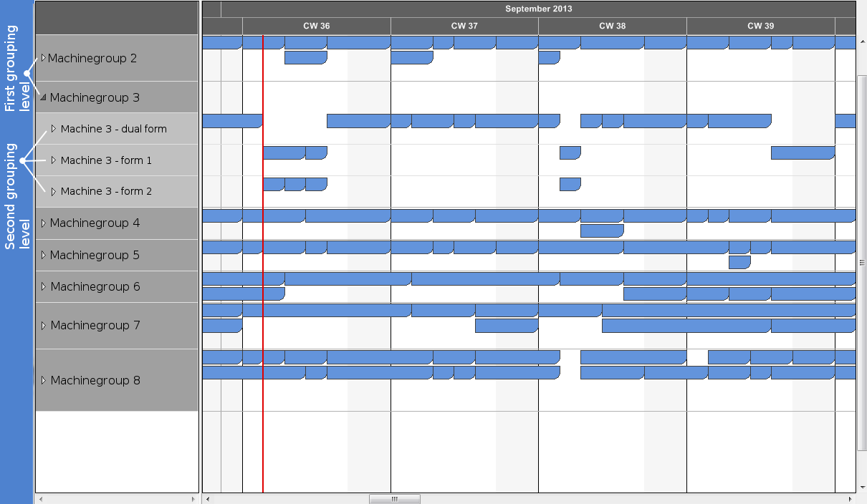
Task: Click the CW 36 week header
Action: [x=317, y=26]
